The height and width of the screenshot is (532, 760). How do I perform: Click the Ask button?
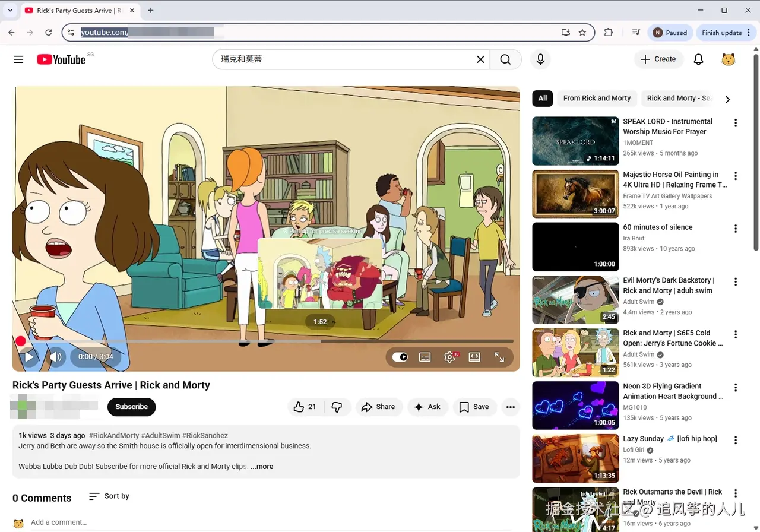point(427,407)
